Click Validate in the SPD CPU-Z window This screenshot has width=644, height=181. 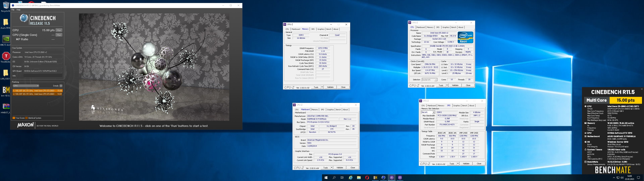pos(466,164)
